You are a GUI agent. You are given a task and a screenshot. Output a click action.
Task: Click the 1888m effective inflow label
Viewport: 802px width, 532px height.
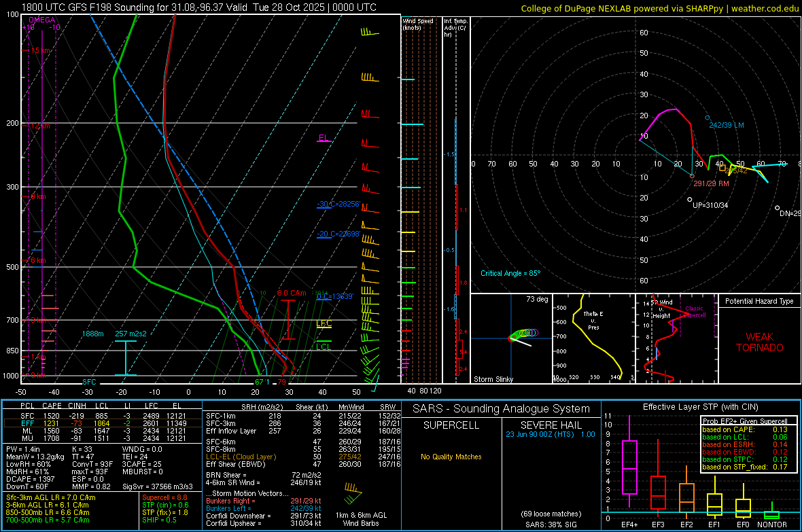[92, 334]
